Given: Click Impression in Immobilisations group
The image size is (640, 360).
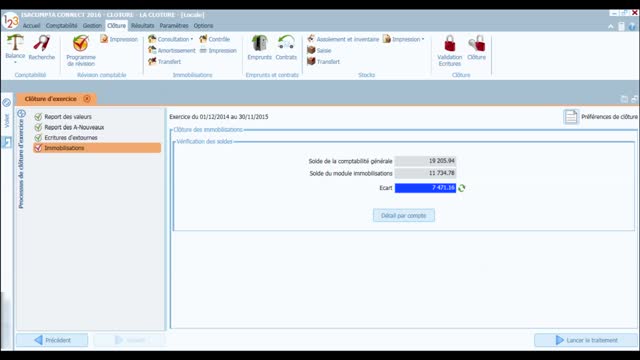Looking at the screenshot, I should pyautogui.click(x=218, y=51).
